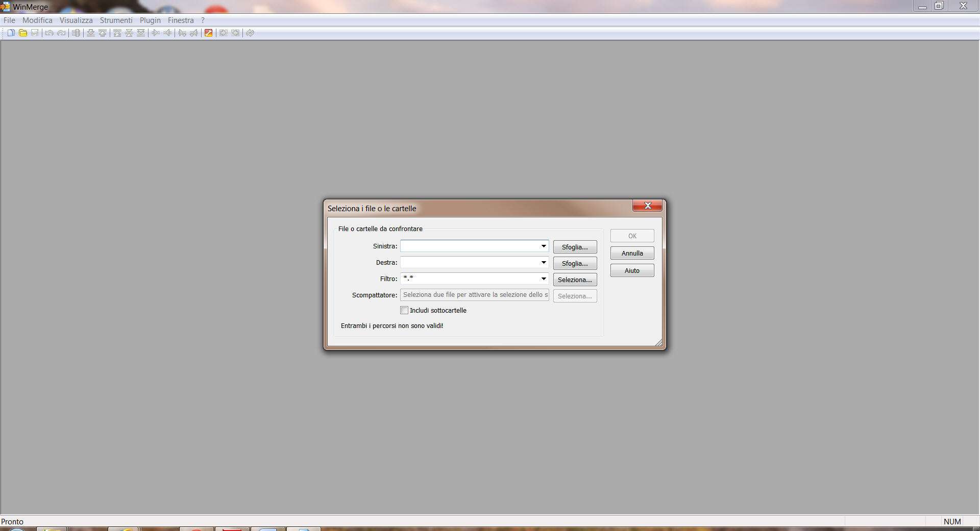
Task: Click the Annulla button
Action: point(632,253)
